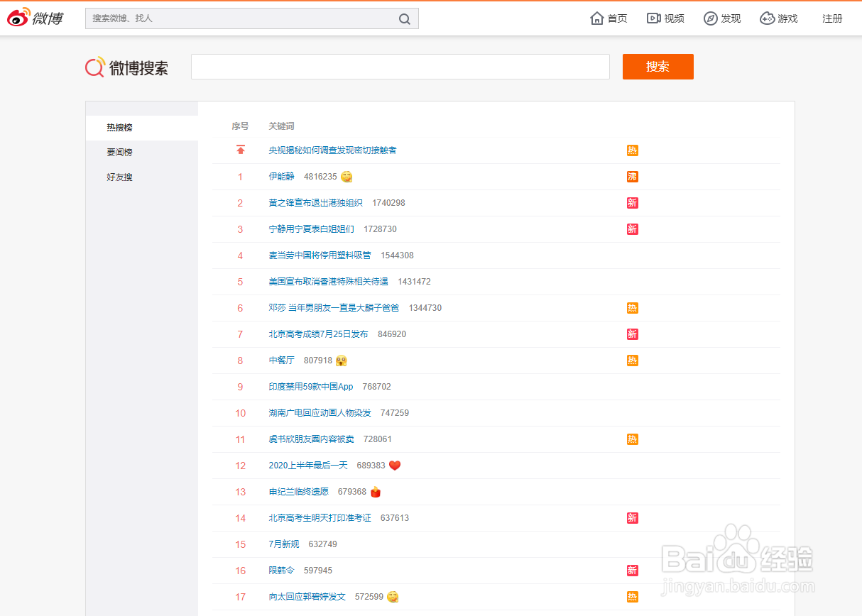Click the 微博搜索 logo
The image size is (862, 616).
point(127,67)
